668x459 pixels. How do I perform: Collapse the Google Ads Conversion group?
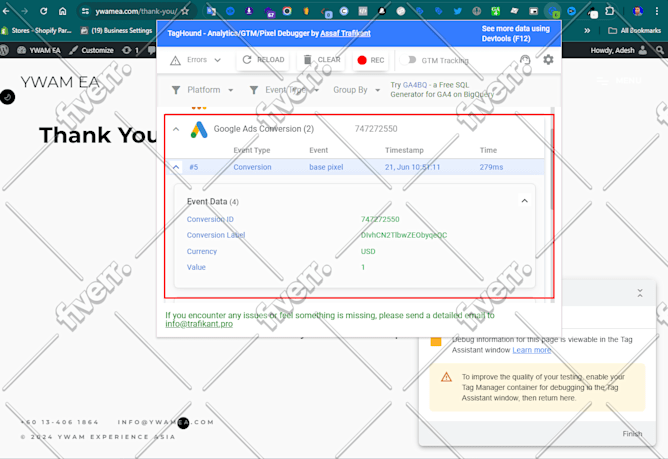click(x=176, y=129)
